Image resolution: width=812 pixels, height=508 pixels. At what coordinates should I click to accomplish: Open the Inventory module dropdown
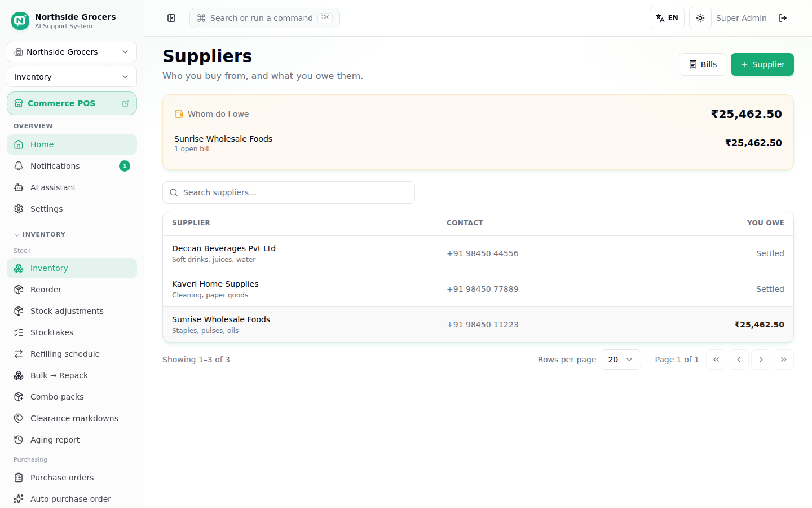point(72,77)
